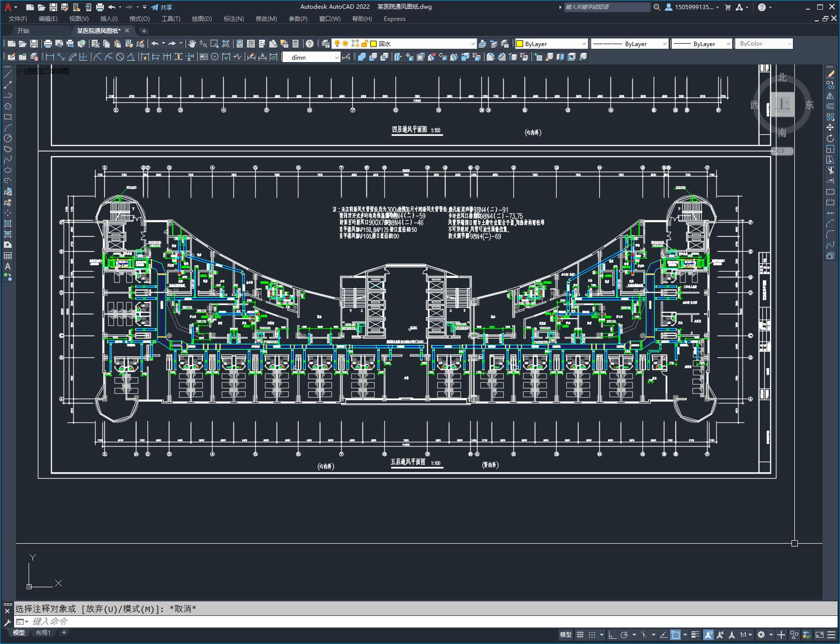Select the Line tool in draw toolbar
This screenshot has width=840, height=644.
(8, 74)
